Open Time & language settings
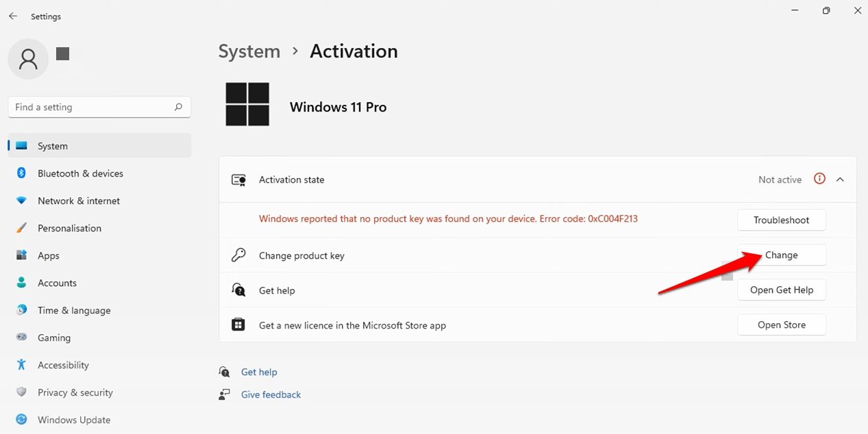Viewport: 868px width, 434px height. 99,310
